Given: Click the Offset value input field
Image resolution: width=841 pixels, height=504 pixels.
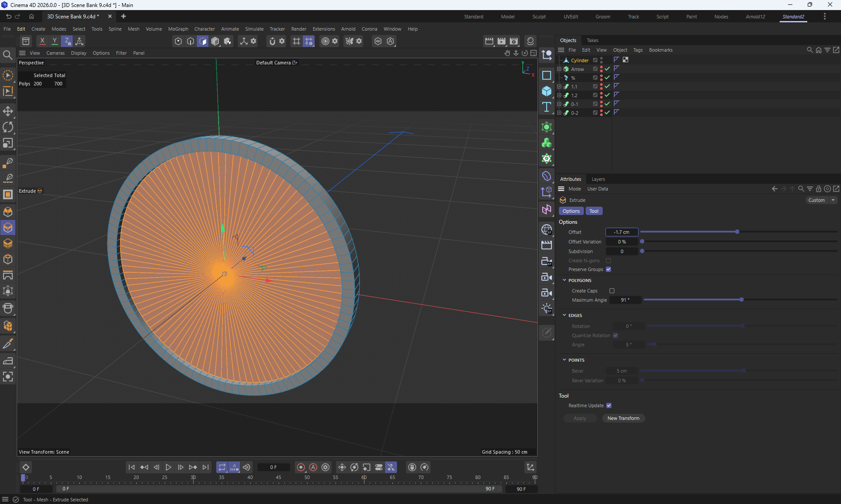Looking at the screenshot, I should pyautogui.click(x=621, y=232).
